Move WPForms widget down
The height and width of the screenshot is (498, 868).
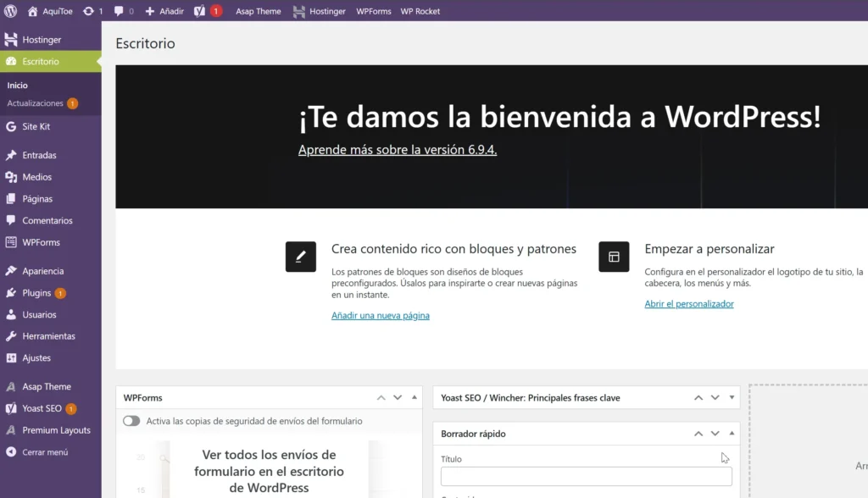point(398,398)
